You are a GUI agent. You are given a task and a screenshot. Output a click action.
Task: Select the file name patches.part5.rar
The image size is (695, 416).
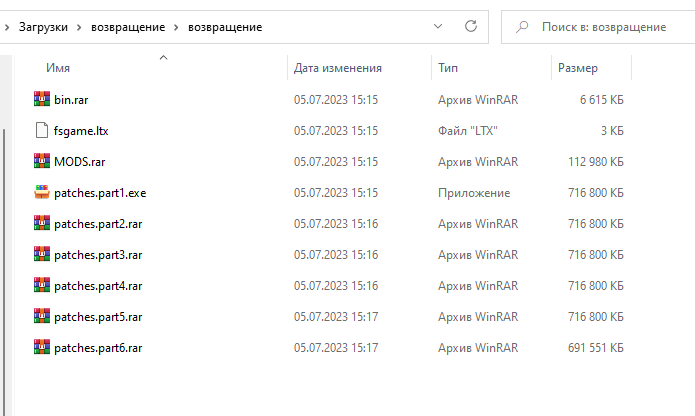pyautogui.click(x=98, y=317)
